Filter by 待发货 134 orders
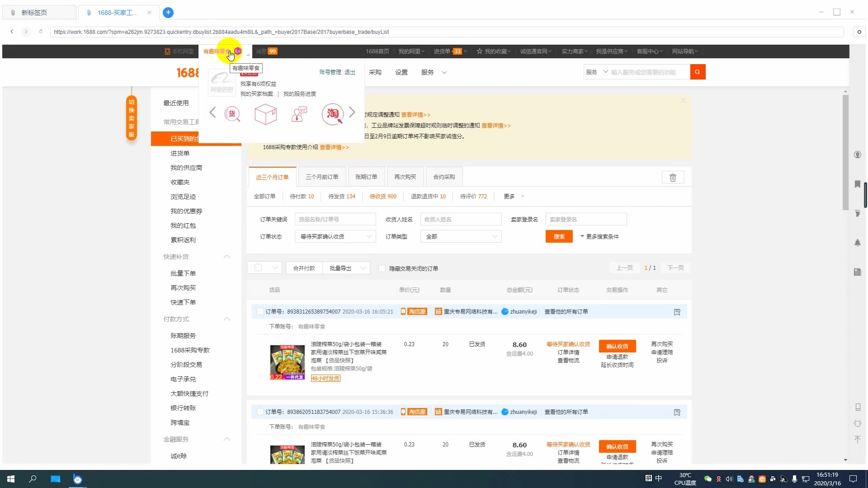The width and height of the screenshot is (868, 488). [342, 196]
